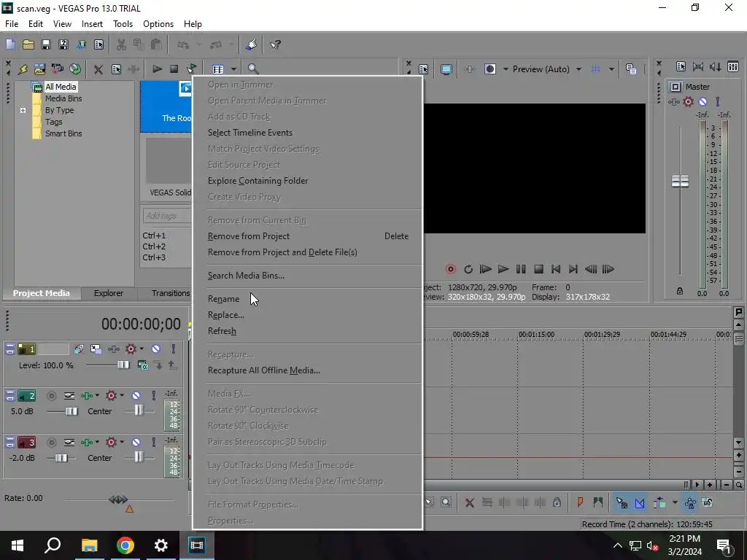Click the Open project folder icon

[28, 44]
